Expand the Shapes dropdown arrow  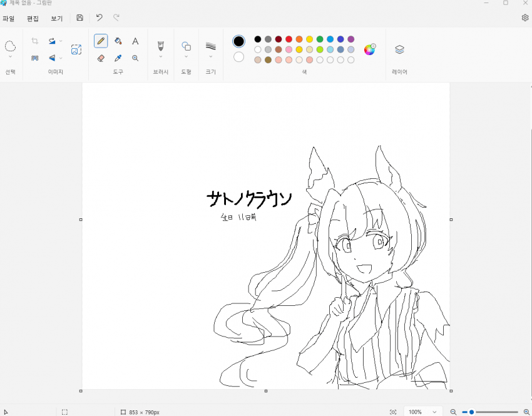(187, 57)
